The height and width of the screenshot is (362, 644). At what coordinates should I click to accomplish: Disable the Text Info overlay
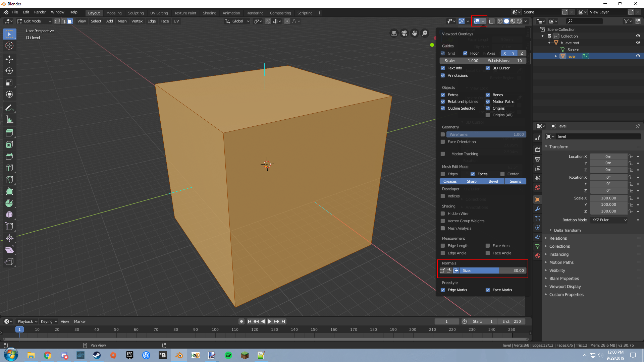coord(443,68)
